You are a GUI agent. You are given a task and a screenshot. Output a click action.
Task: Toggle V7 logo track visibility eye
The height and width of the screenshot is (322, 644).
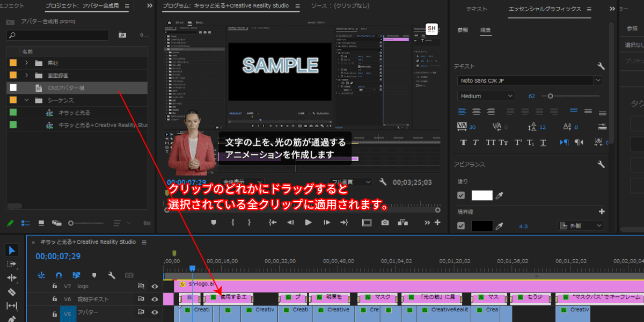[155, 286]
